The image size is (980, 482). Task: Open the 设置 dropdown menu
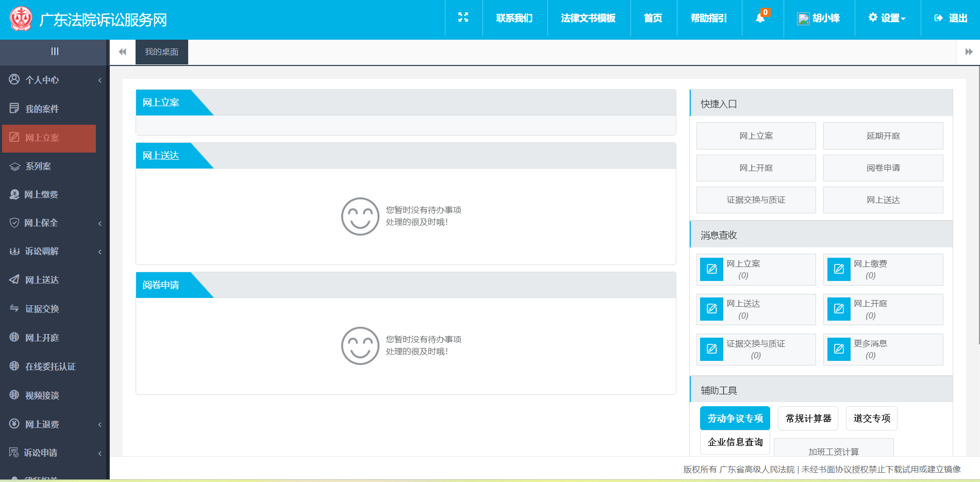pyautogui.click(x=887, y=18)
